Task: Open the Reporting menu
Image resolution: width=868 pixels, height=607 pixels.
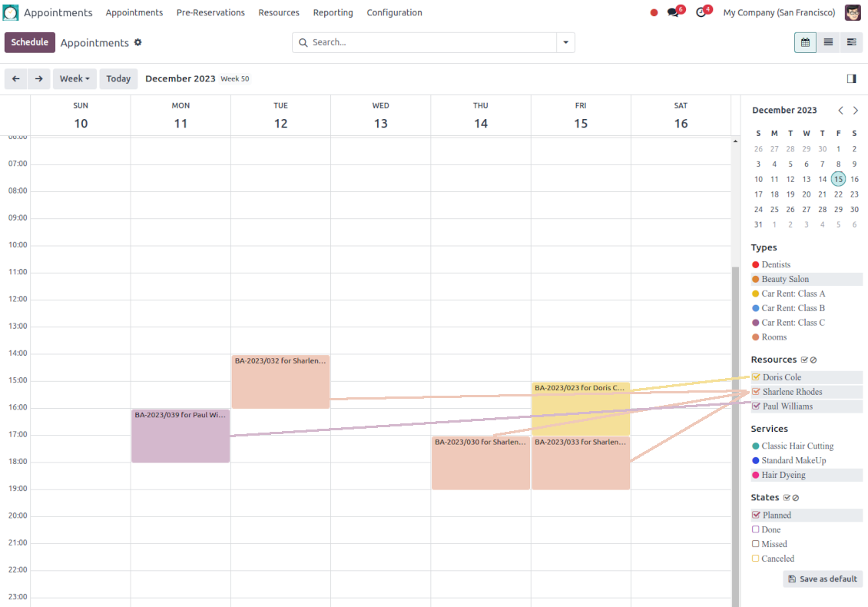Action: coord(333,12)
